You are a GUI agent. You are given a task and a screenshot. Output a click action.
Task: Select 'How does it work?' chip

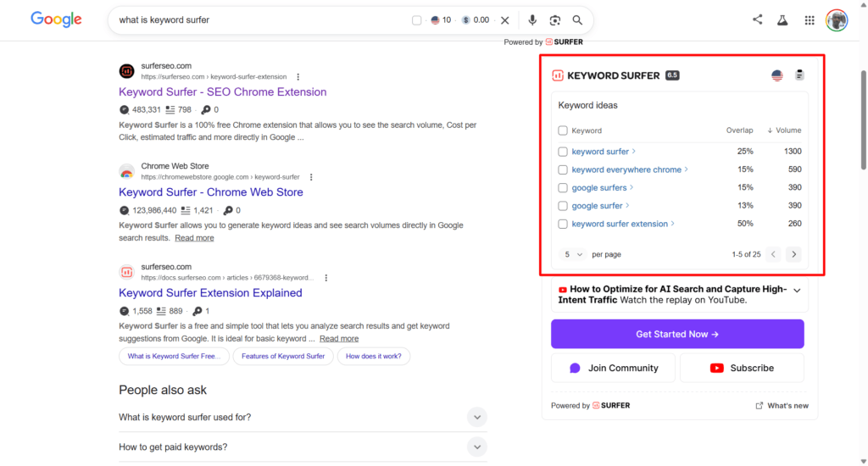click(374, 357)
